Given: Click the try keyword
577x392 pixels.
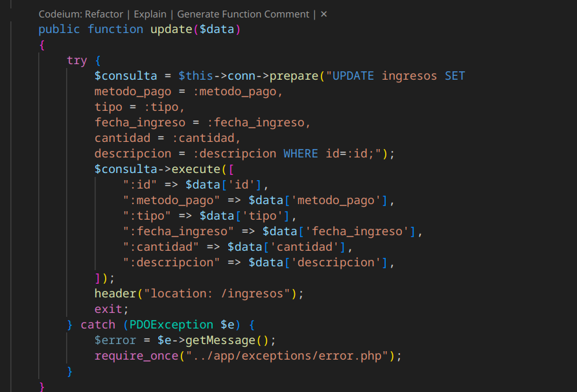Looking at the screenshot, I should (x=77, y=60).
